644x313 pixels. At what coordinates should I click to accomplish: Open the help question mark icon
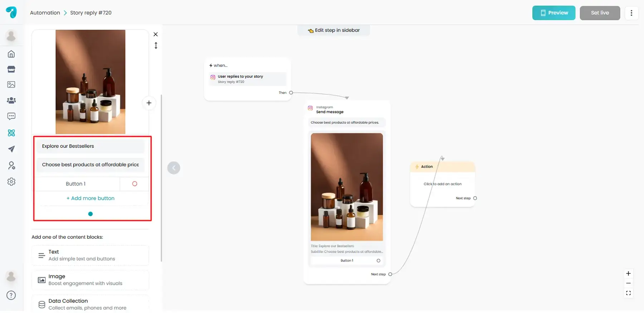tap(11, 295)
